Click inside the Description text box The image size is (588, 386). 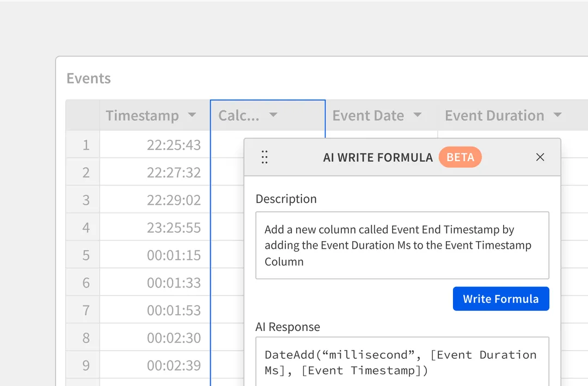(402, 245)
